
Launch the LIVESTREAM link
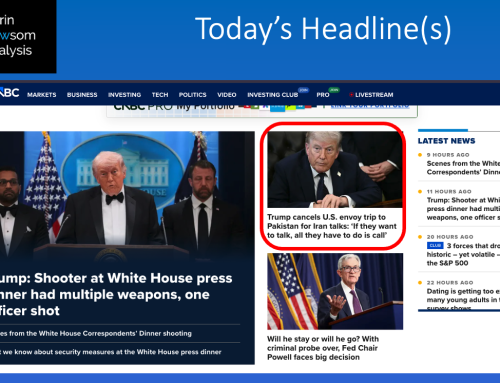click(x=374, y=95)
